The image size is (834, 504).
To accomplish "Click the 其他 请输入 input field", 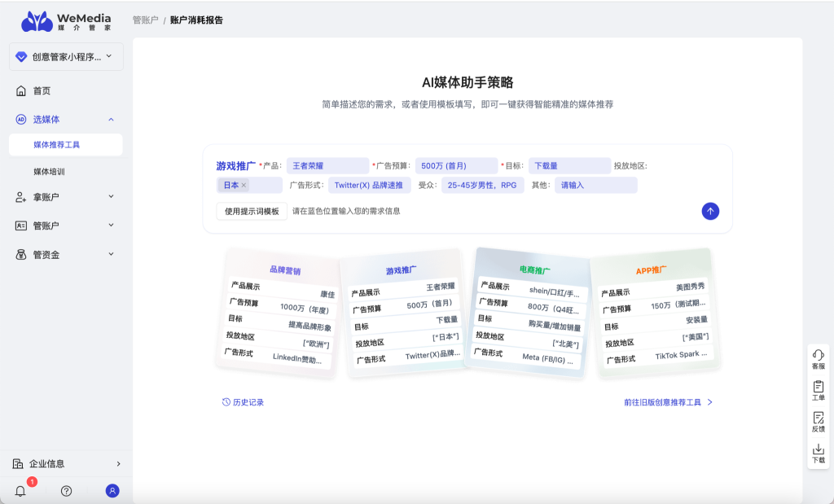I will [x=595, y=186].
